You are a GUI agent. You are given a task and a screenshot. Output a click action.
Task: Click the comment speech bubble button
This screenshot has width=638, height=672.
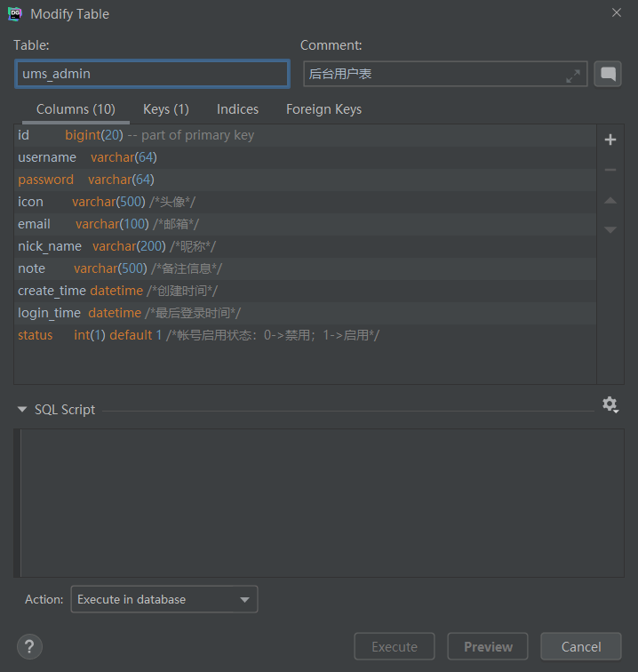tap(608, 74)
